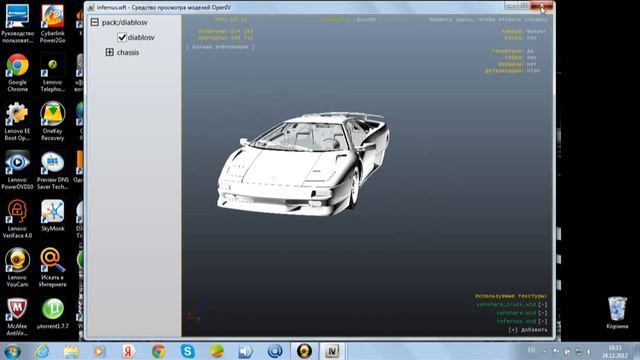
Task: Open the Mail.ru @ agent in the taskbar
Action: point(275,351)
